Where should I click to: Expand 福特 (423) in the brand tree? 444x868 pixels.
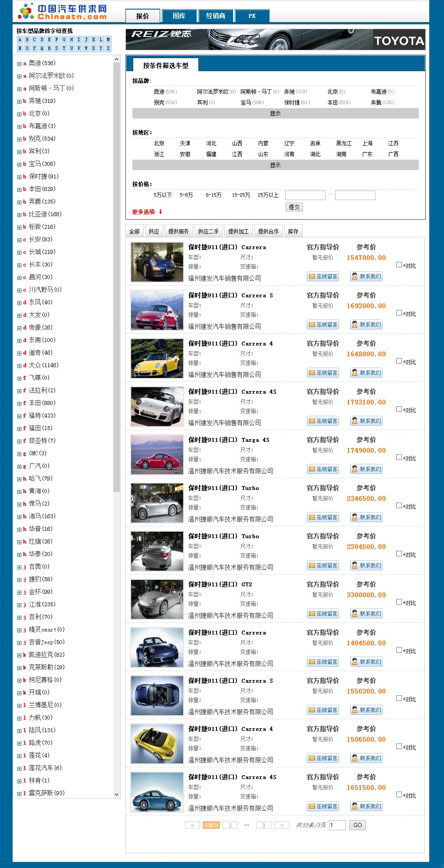point(19,416)
